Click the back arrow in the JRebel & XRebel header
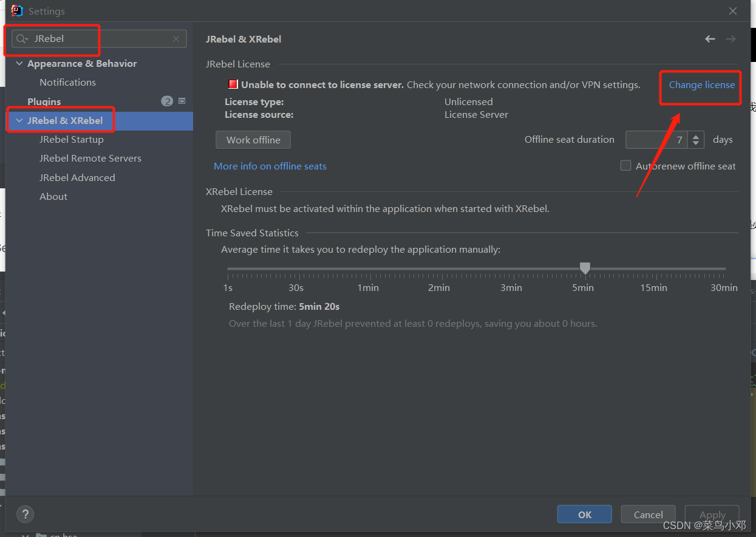Viewport: 756px width, 537px height. 710,39
